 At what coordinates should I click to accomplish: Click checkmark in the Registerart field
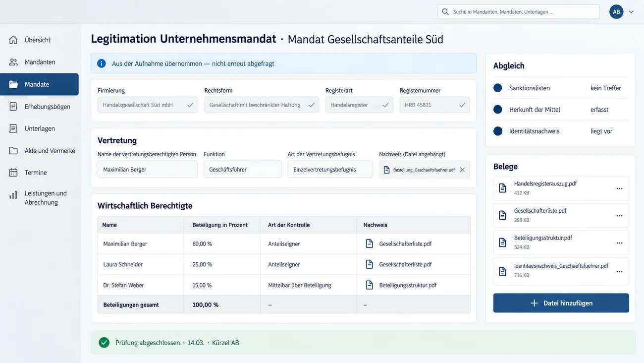[x=385, y=105]
